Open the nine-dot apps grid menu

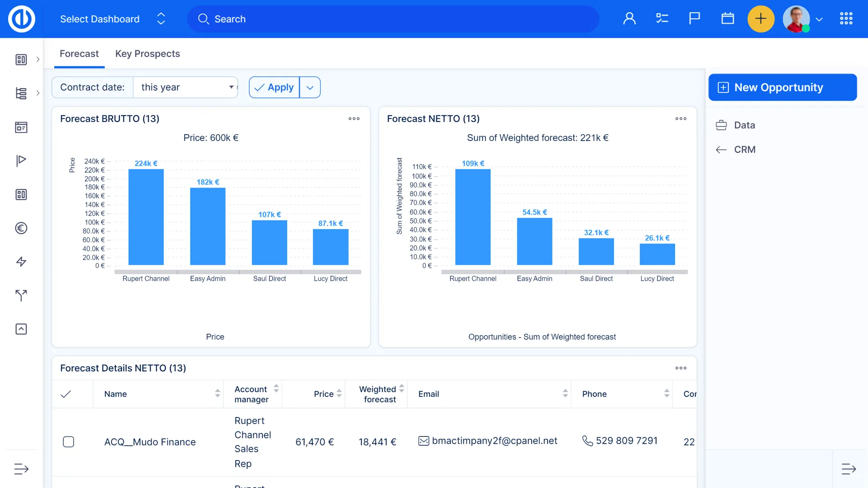(x=846, y=19)
